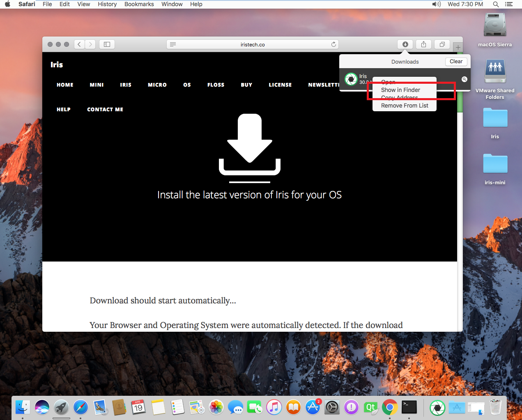The image size is (522, 420).
Task: Open Messages from the Dock
Action: click(235, 407)
